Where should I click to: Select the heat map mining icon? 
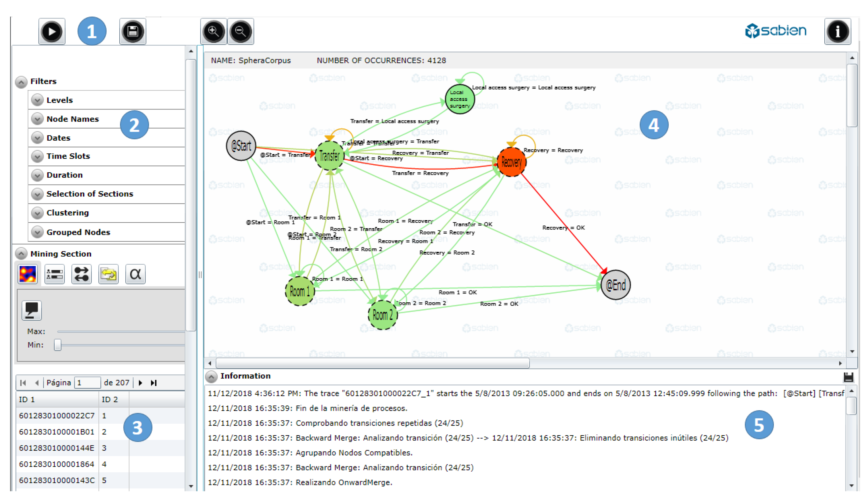[28, 274]
